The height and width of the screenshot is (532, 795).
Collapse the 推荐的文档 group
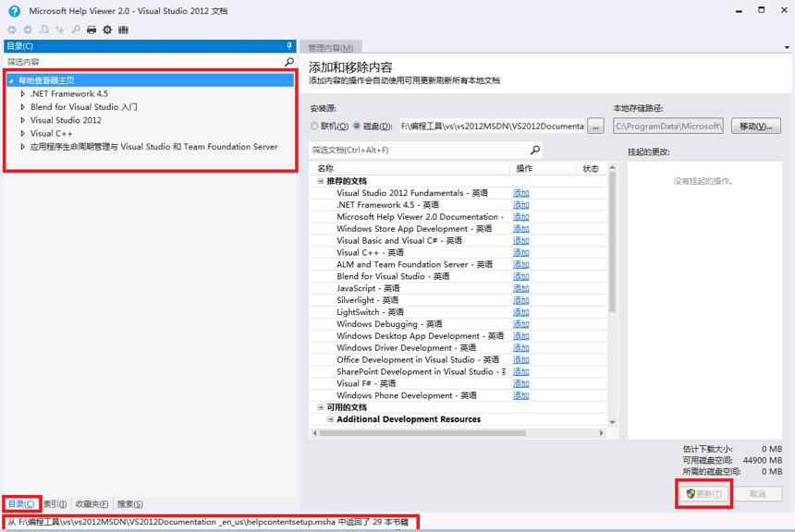tap(321, 181)
